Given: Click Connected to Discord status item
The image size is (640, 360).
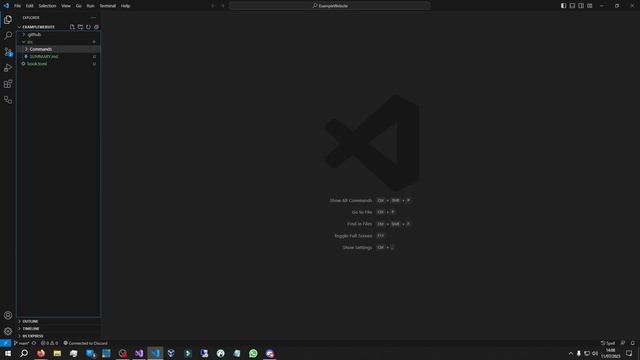Looking at the screenshot, I should (86, 343).
